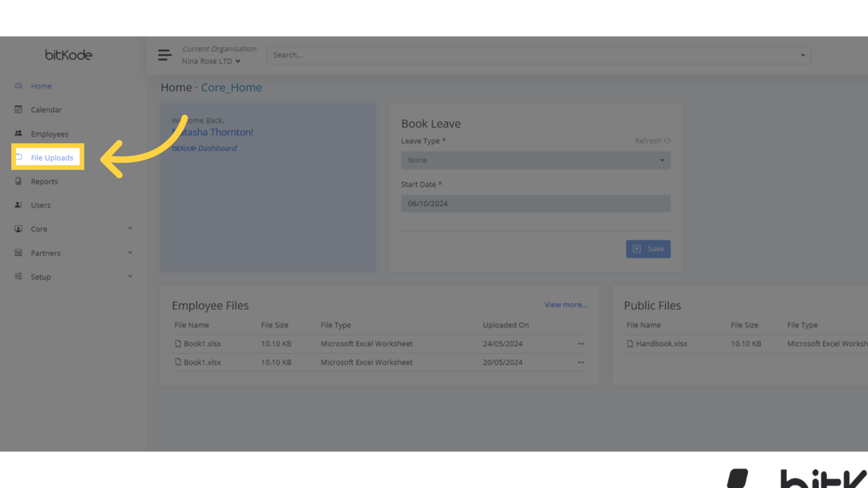Click the Refresh icon in Book Leave
This screenshot has width=868, height=488.
pos(668,141)
